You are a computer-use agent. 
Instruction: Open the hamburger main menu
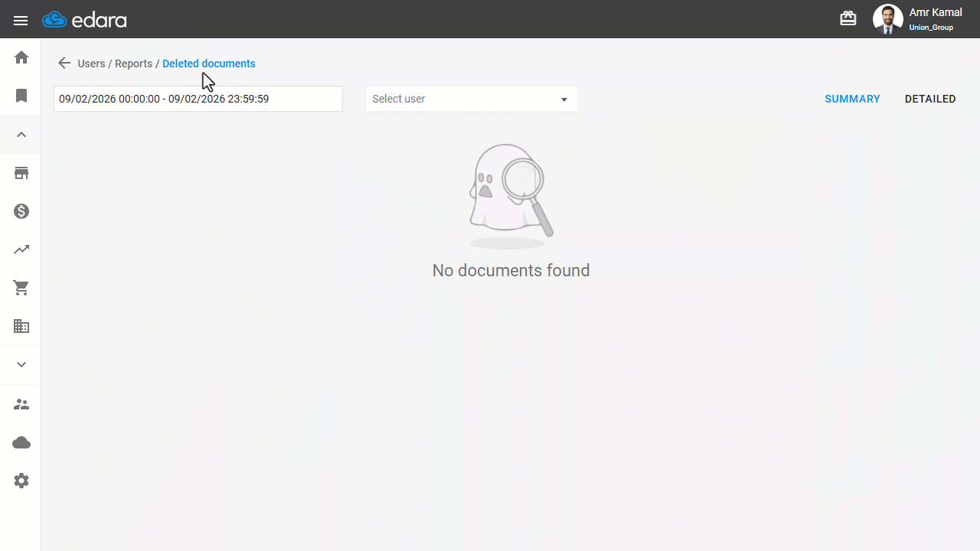tap(21, 21)
